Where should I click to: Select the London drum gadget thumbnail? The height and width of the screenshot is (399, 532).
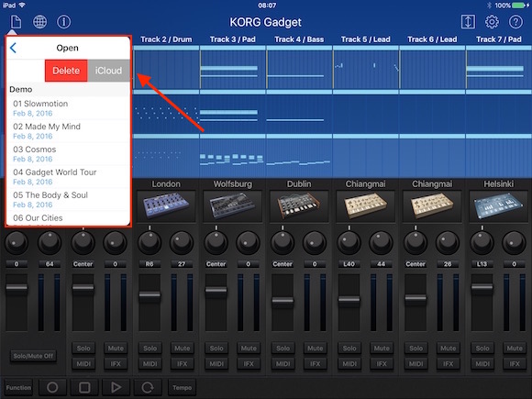click(166, 206)
